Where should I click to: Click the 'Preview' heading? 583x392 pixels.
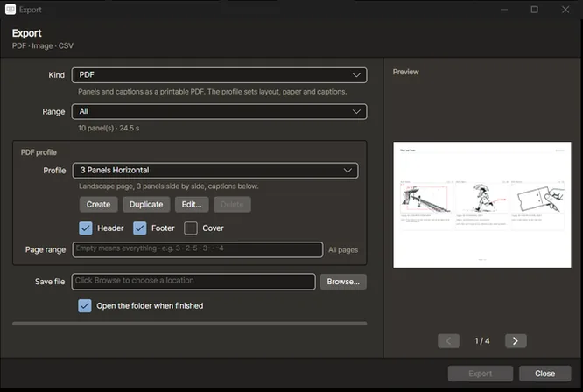405,72
